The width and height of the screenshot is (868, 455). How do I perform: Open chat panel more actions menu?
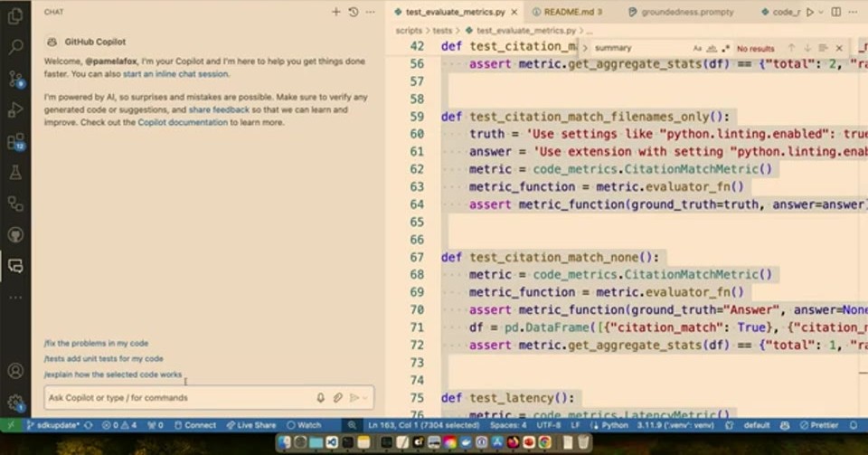pos(371,12)
